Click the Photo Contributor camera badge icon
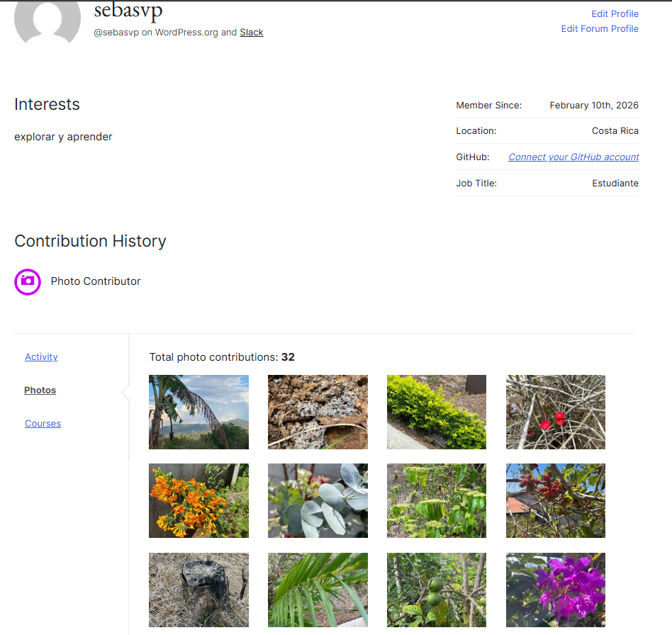This screenshot has height=635, width=672. tap(28, 281)
